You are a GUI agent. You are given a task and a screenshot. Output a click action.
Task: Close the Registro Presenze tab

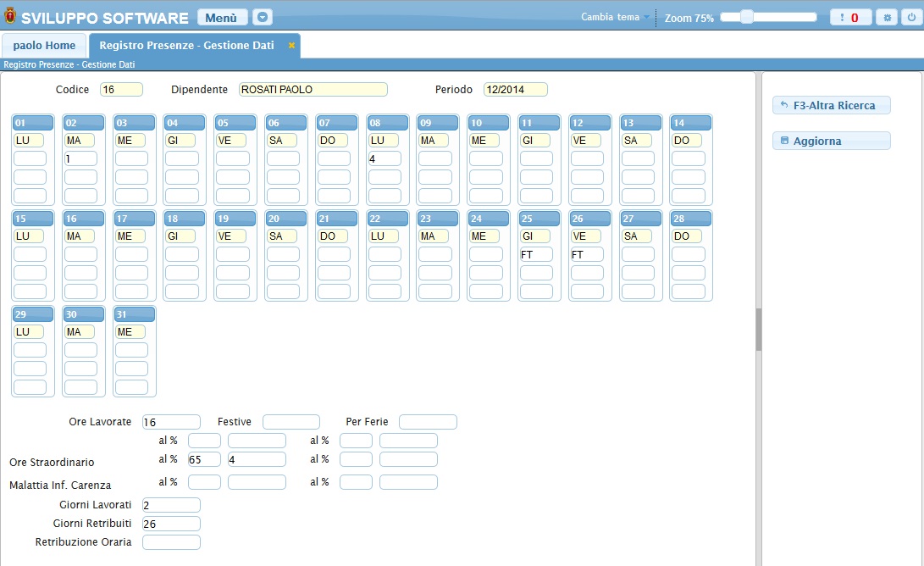pos(291,46)
